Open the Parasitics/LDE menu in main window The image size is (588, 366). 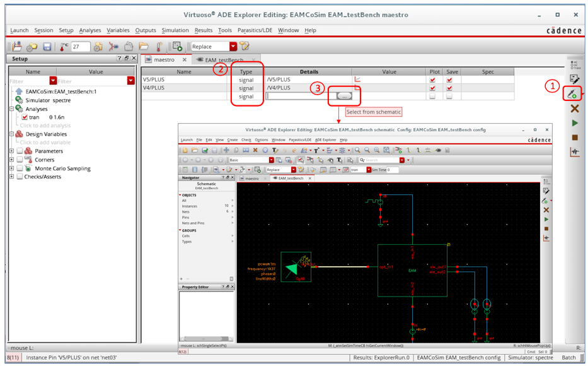click(x=255, y=30)
